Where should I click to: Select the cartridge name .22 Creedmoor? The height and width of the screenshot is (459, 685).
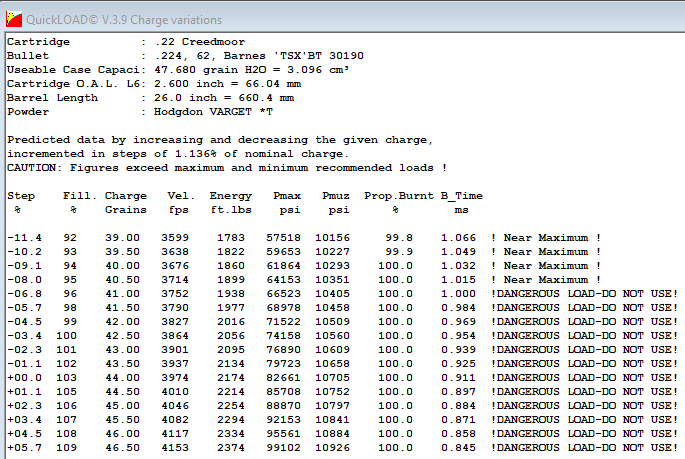200,42
